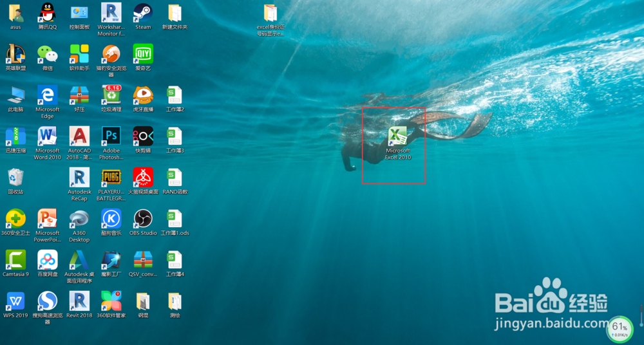Select the RAND函数 spreadsheet file
Image resolution: width=644 pixels, height=345 pixels.
tap(175, 181)
